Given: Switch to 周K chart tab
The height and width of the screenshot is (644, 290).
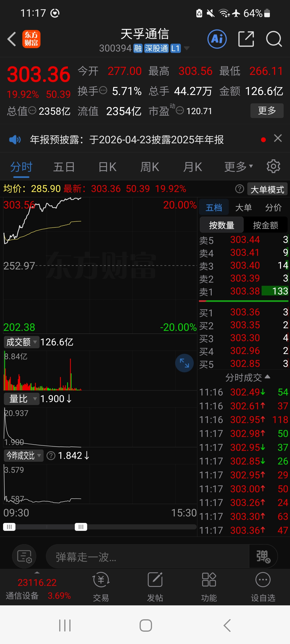Looking at the screenshot, I should pyautogui.click(x=150, y=167).
